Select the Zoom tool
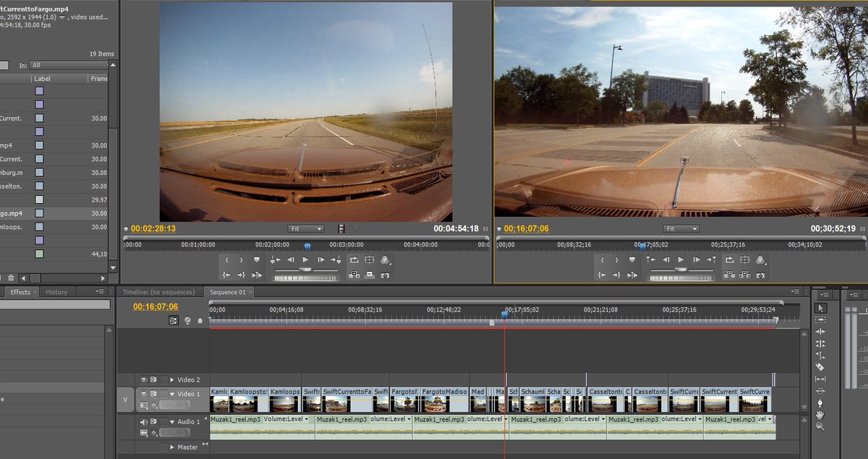The height and width of the screenshot is (459, 868). pos(820,426)
